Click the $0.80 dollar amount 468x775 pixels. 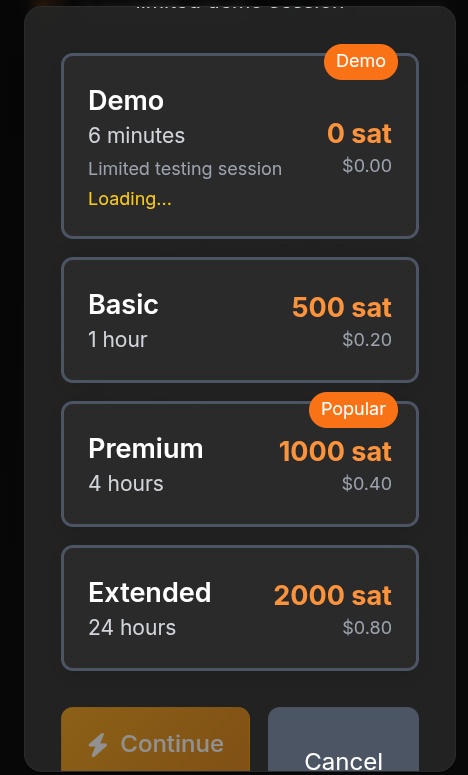click(367, 627)
